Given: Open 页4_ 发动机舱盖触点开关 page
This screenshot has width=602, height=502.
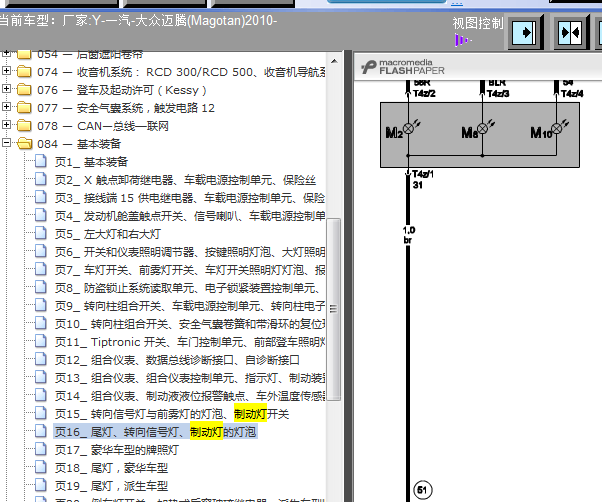Looking at the screenshot, I should tap(190, 216).
